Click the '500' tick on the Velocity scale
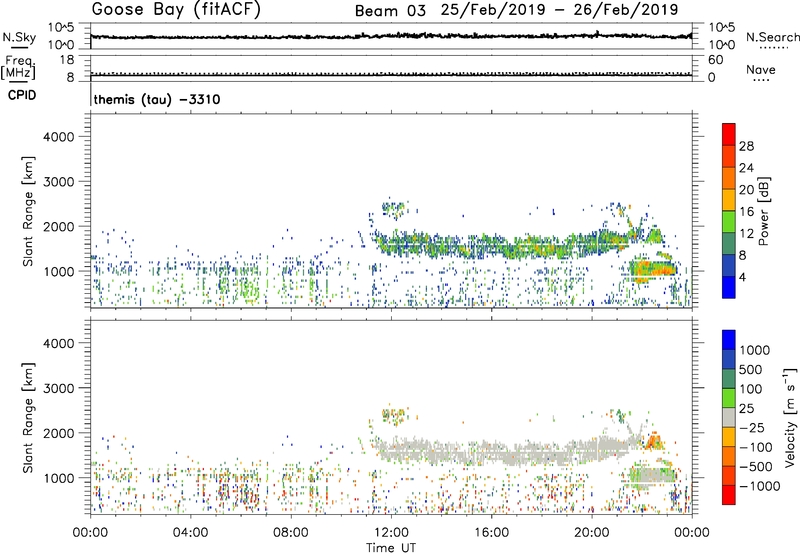800x554 pixels. (x=751, y=370)
